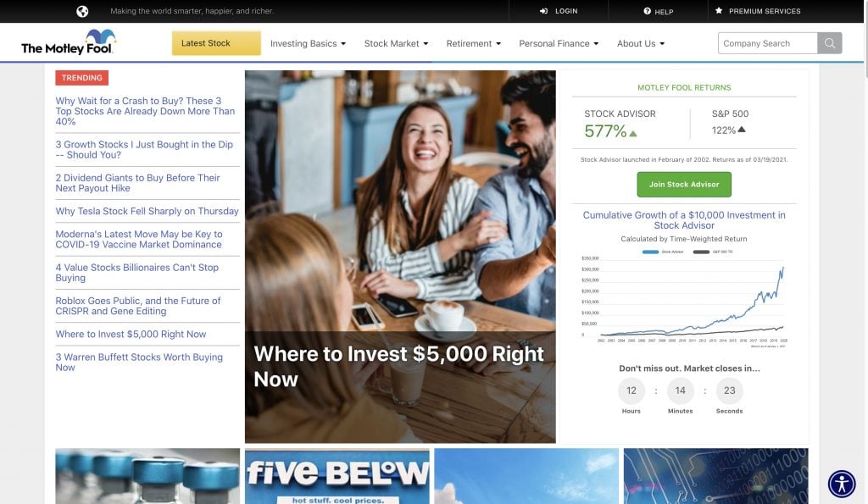
Task: Open Why Tesla Stock Fell Sharply article
Action: [147, 211]
